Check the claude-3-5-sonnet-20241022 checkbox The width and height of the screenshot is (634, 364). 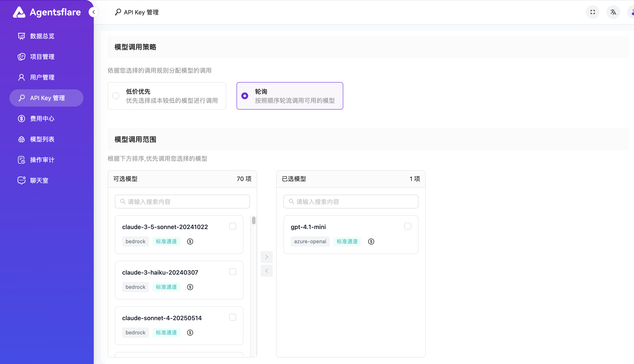[233, 226]
